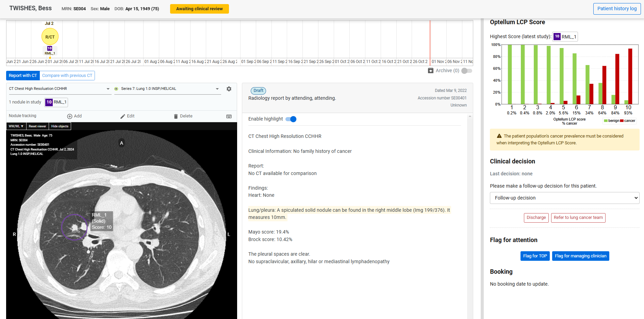The image size is (644, 319).
Task: Click the Archive box icon
Action: (x=431, y=70)
